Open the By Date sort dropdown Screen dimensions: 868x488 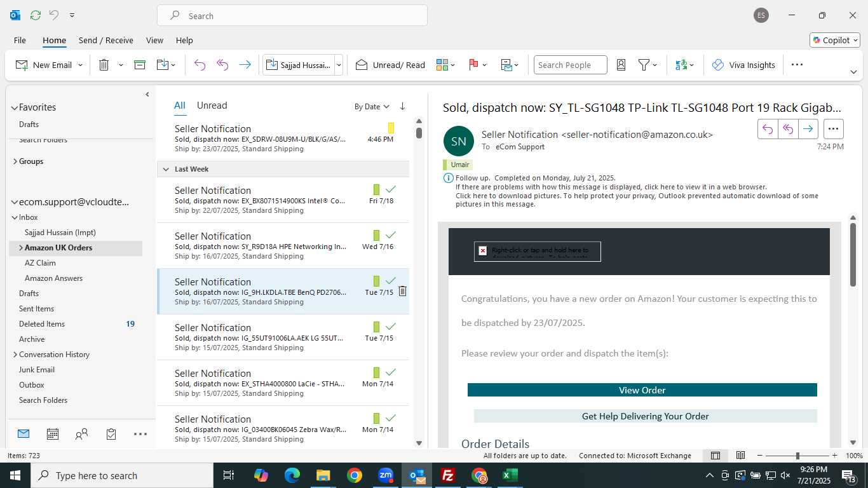[372, 107]
